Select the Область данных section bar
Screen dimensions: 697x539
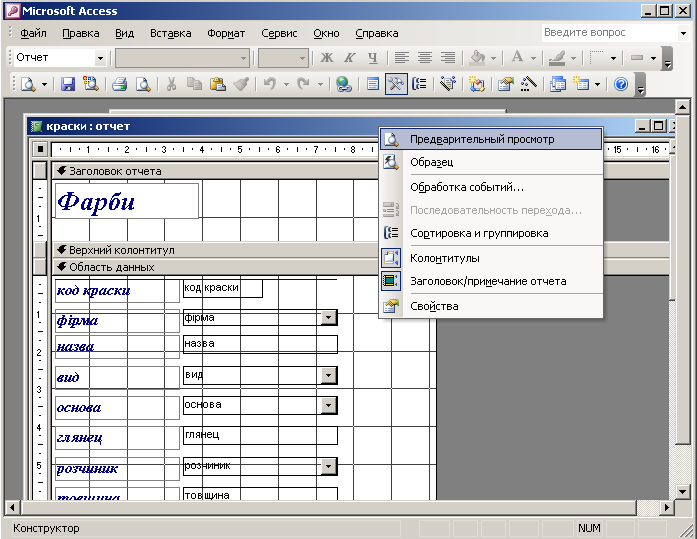pyautogui.click(x=215, y=267)
